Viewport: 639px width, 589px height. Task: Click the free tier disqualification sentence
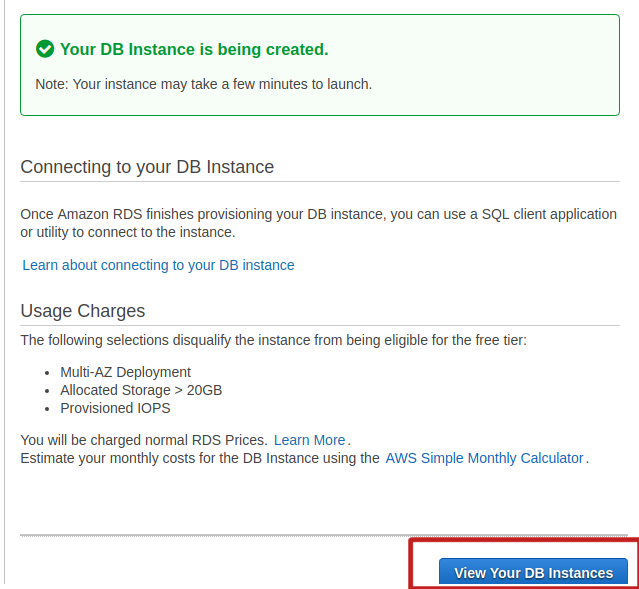pyautogui.click(x=273, y=340)
